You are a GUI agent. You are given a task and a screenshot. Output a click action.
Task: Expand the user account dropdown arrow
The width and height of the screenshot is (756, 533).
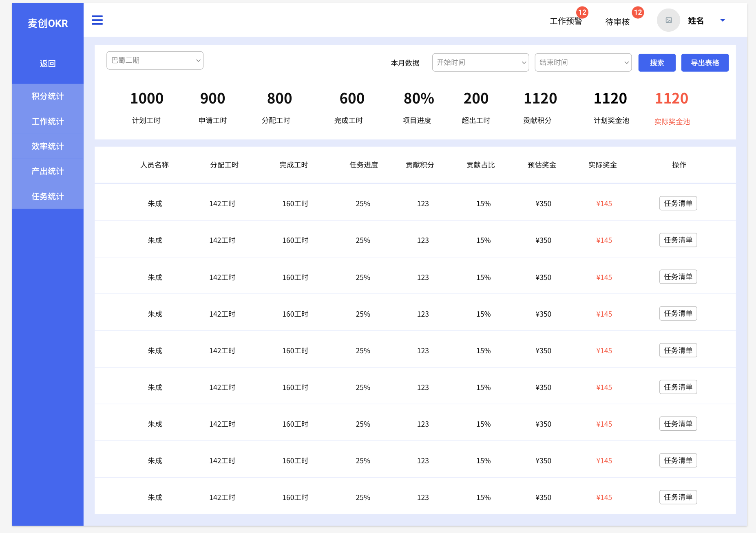point(723,20)
